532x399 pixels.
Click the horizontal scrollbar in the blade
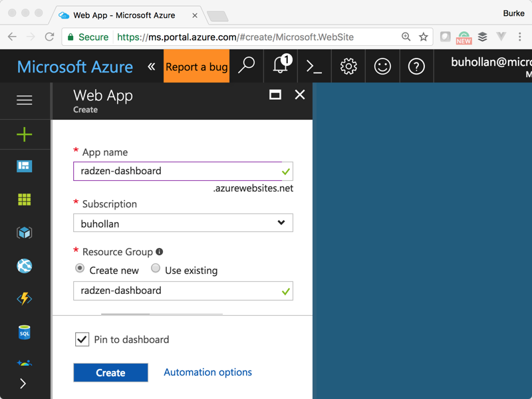click(162, 314)
